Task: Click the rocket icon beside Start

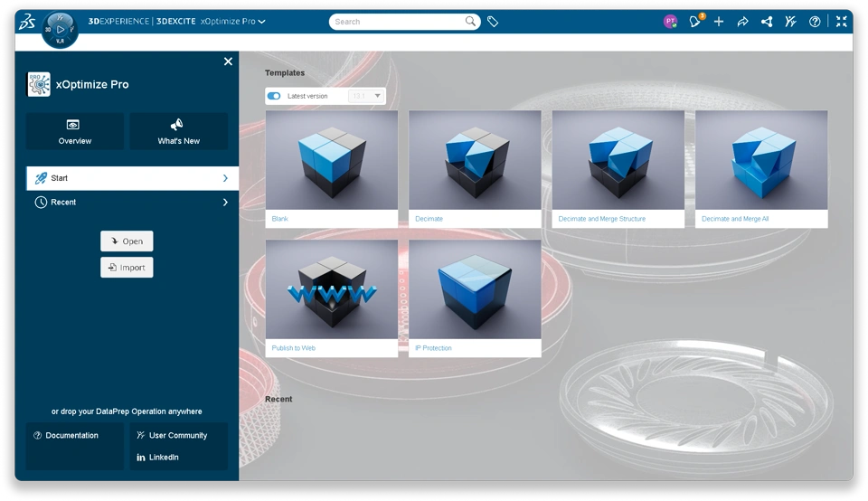Action: tap(41, 178)
